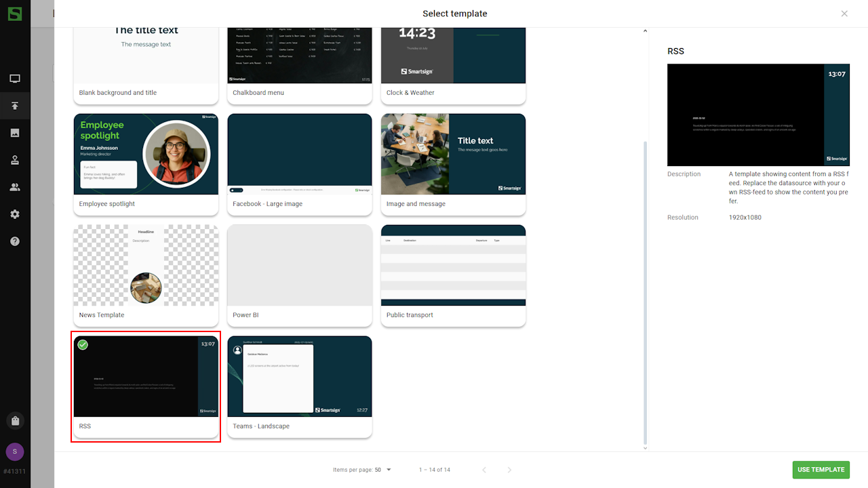The image size is (868, 488).
Task: Go to the next page of templates
Action: pos(509,470)
